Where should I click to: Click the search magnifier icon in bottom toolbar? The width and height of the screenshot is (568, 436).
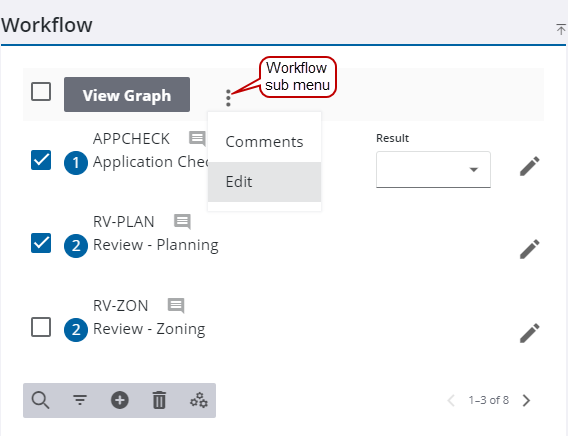[x=40, y=400]
